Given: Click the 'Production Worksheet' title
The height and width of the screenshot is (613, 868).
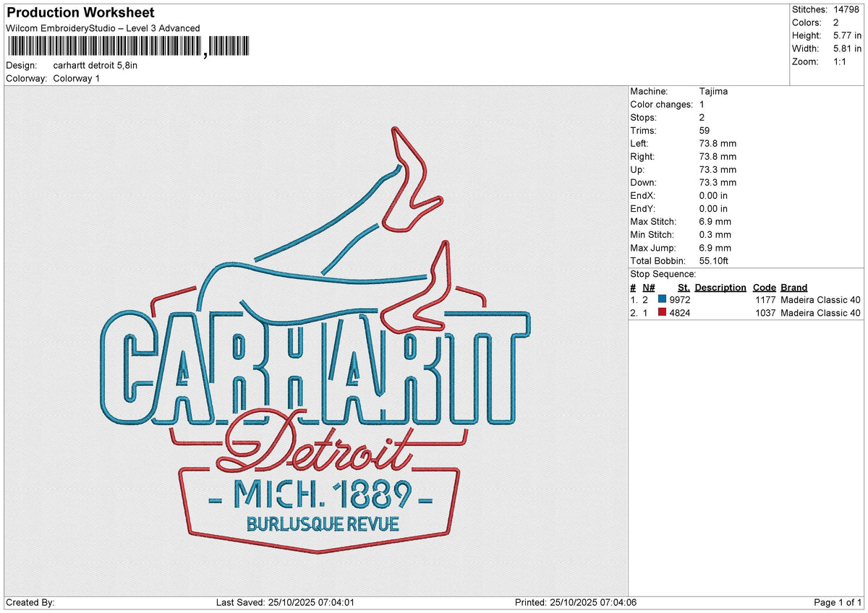Looking at the screenshot, I should point(80,13).
